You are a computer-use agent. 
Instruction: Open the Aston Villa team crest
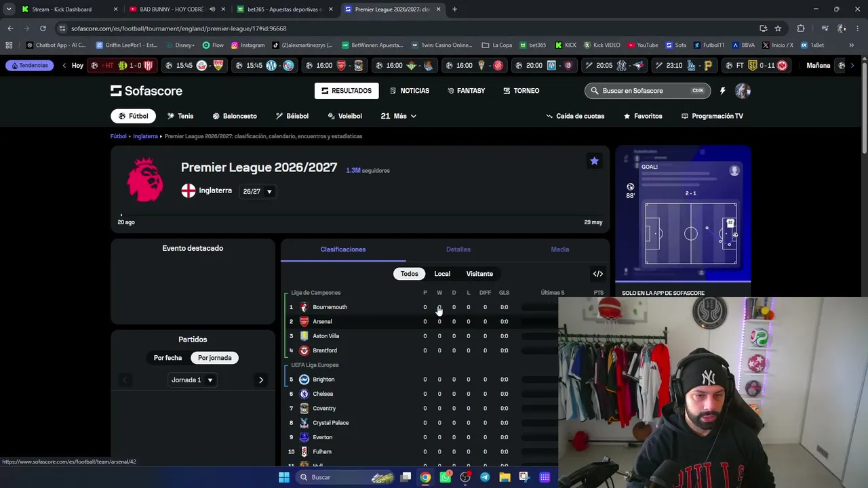(304, 336)
